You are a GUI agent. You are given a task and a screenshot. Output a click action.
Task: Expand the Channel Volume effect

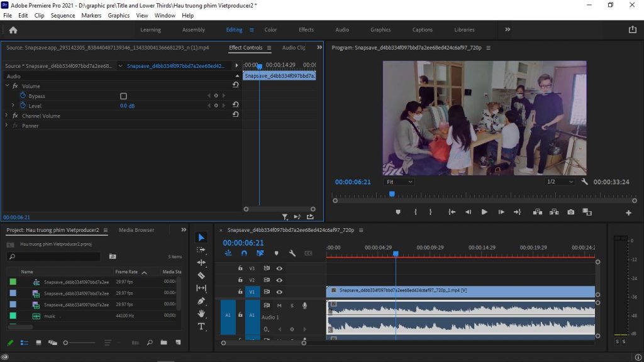[x=7, y=116]
